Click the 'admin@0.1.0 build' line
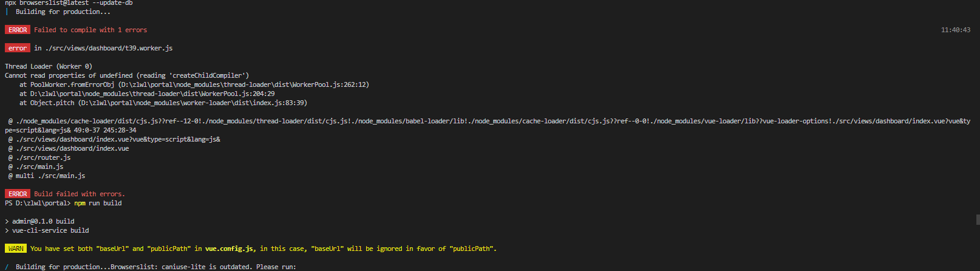Image resolution: width=980 pixels, height=271 pixels. tap(43, 221)
